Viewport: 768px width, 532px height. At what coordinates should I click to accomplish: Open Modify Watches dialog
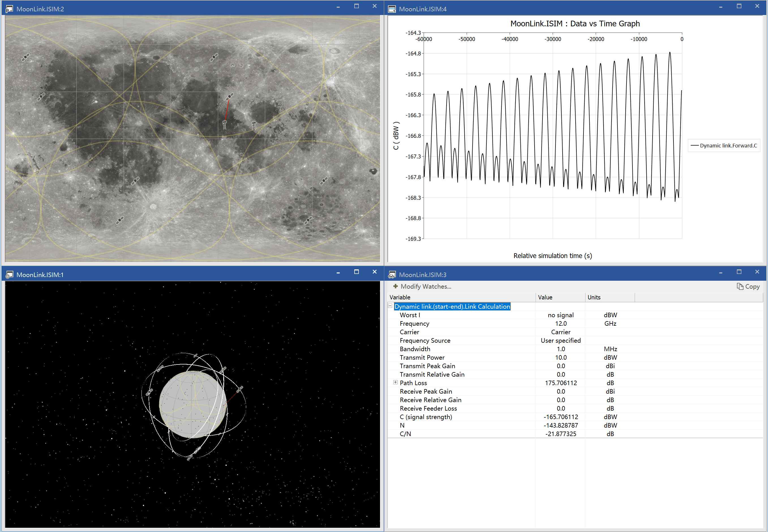point(425,286)
